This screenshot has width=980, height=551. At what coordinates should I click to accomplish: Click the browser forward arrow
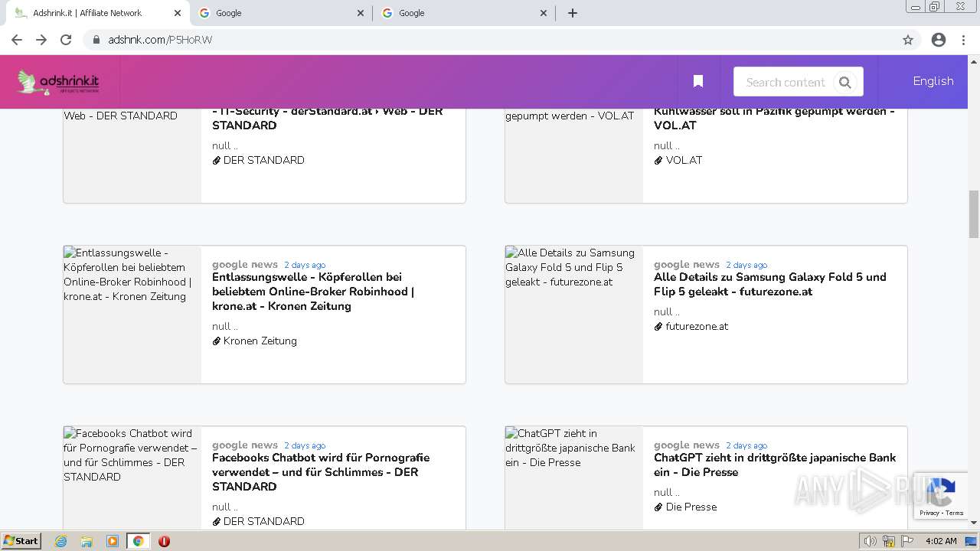click(41, 40)
